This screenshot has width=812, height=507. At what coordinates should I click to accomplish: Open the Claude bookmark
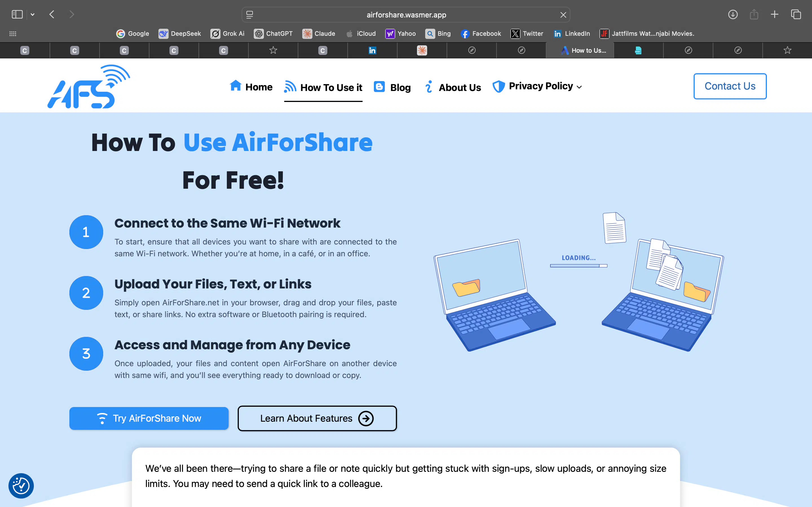pyautogui.click(x=318, y=34)
